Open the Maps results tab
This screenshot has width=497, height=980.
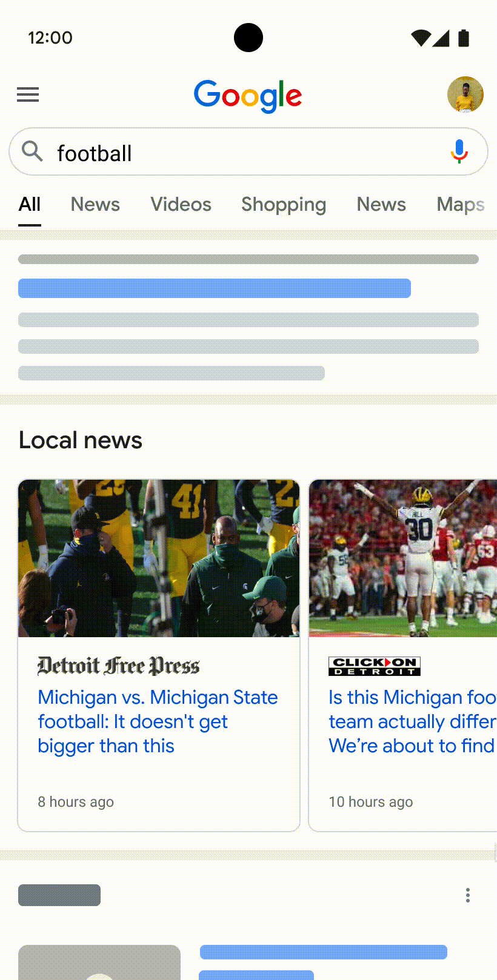click(x=460, y=205)
